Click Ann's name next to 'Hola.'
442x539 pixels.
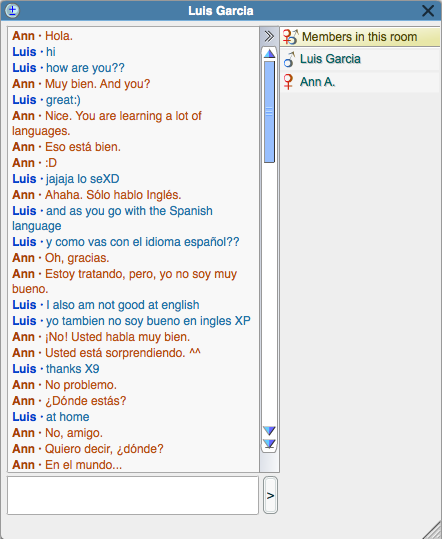[x=23, y=36]
